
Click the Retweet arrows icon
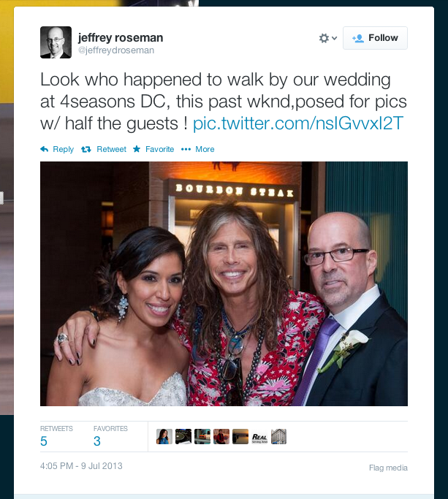tap(86, 149)
